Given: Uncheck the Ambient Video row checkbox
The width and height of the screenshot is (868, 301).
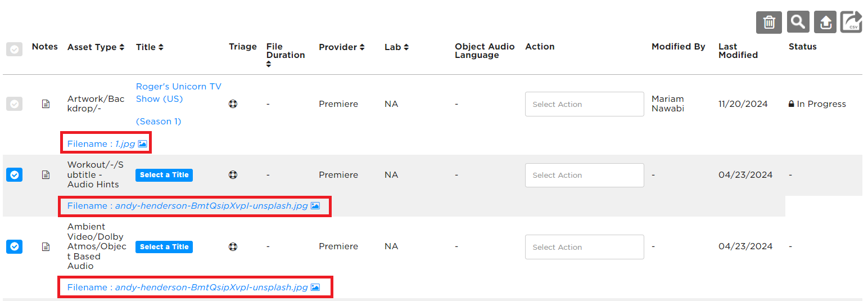Looking at the screenshot, I should coord(14,246).
